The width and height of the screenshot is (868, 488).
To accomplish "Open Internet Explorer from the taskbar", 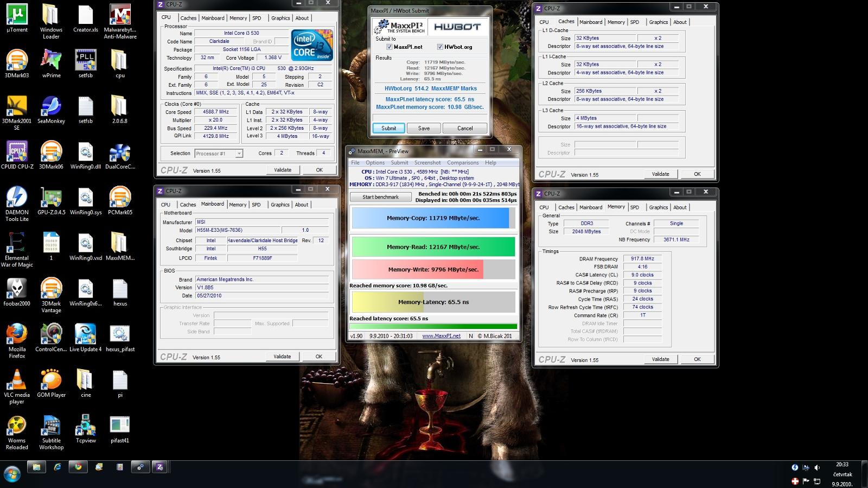I will pos(58,467).
